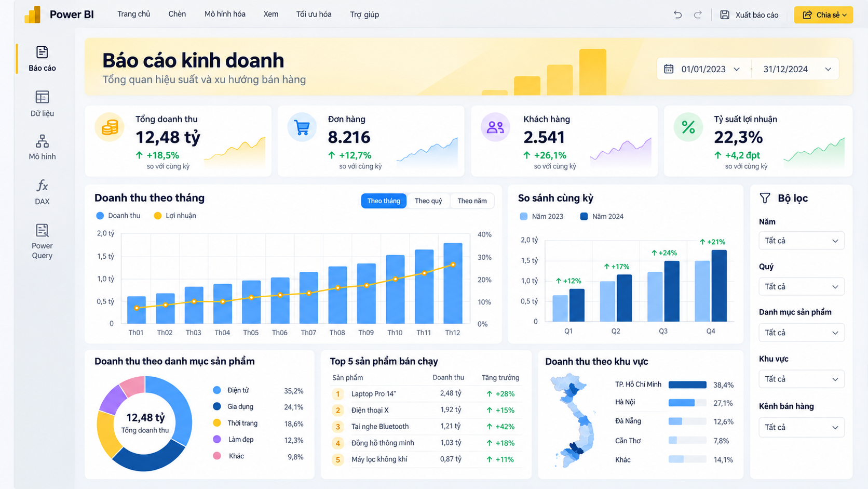868x489 pixels.
Task: Switch chart to Theo quý
Action: coord(428,201)
